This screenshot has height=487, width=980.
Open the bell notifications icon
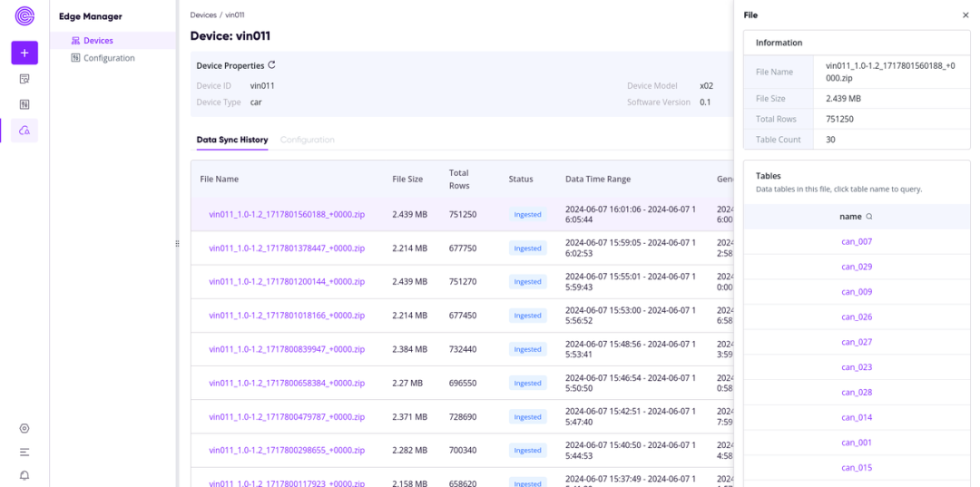click(24, 476)
